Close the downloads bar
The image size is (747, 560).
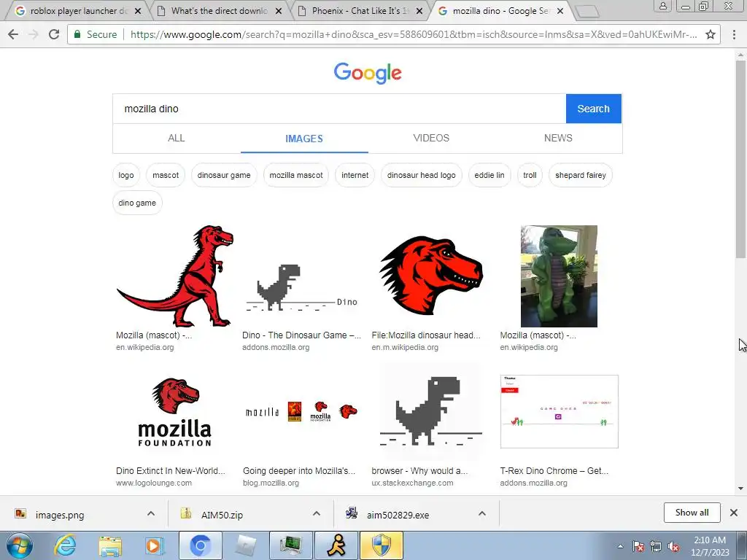point(734,513)
